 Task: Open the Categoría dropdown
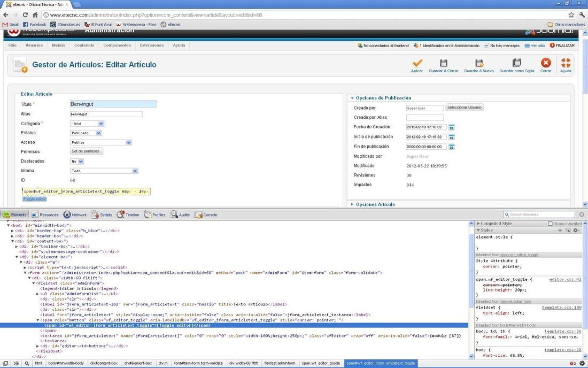(x=87, y=124)
